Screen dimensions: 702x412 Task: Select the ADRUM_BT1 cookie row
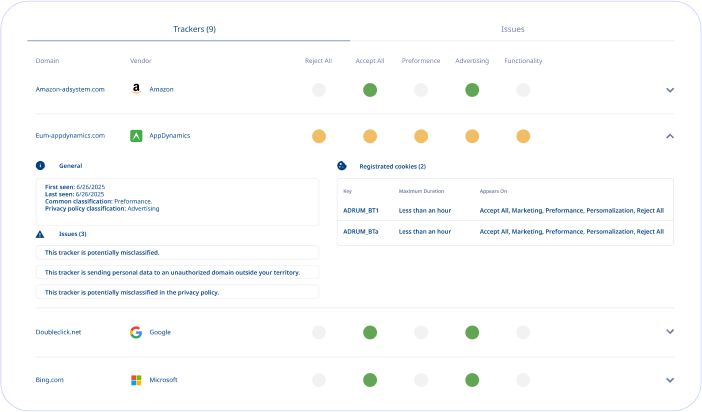505,210
